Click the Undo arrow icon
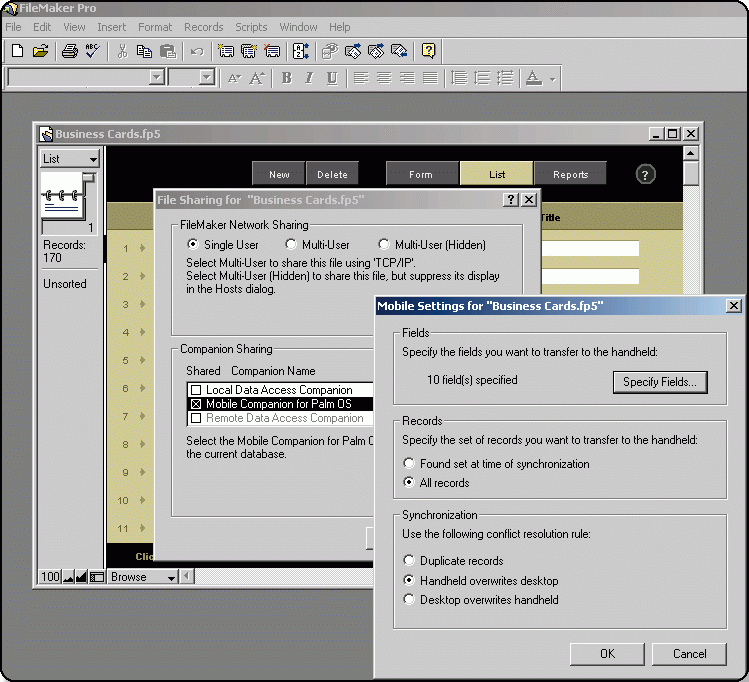Image resolution: width=749 pixels, height=682 pixels. [x=197, y=51]
